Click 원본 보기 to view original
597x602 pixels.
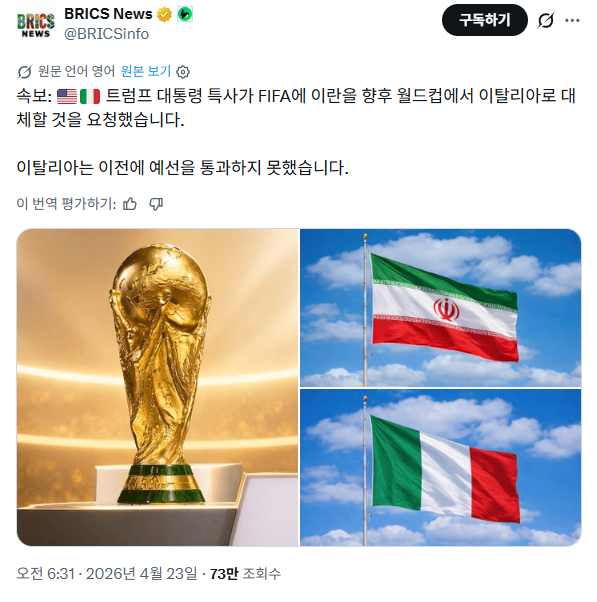click(146, 71)
